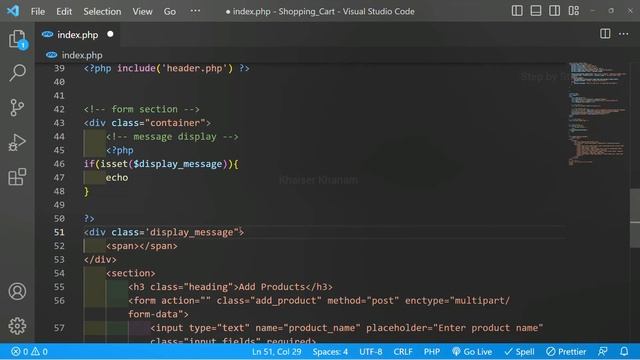The width and height of the screenshot is (640, 360).
Task: Click the PHP file icon in breadcrumb
Action: pos(51,55)
